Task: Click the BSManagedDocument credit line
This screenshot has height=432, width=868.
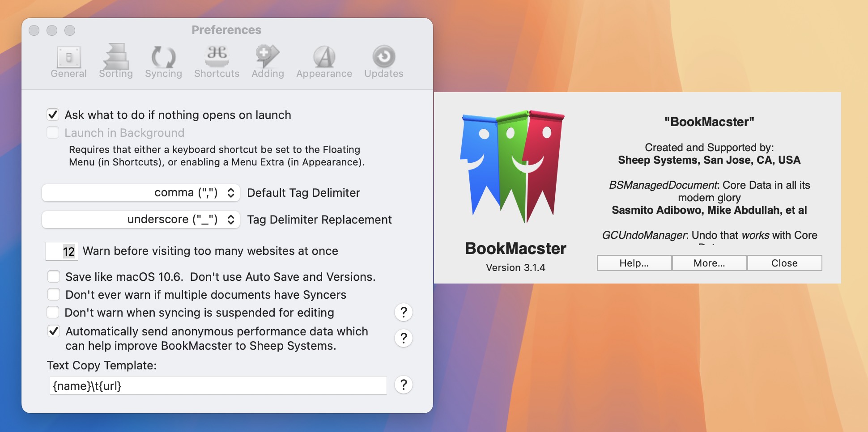Action: (x=709, y=191)
